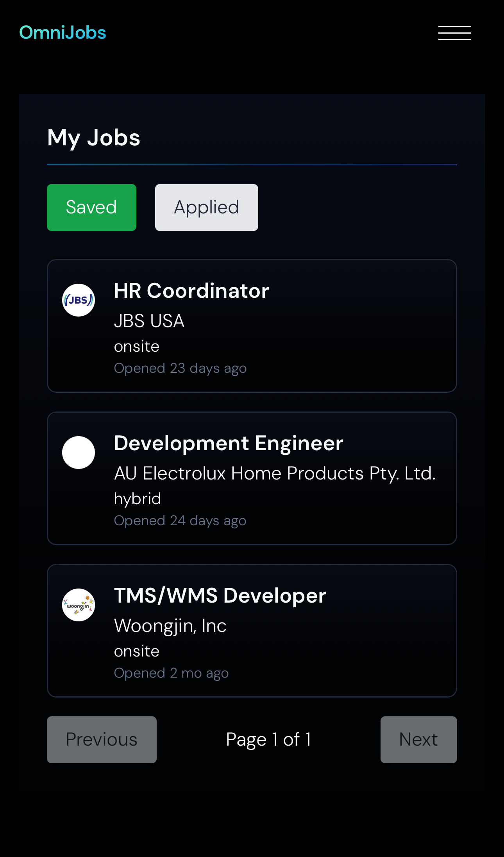Open the HR Coordinator job title
Viewport: 504px width, 857px height.
tap(191, 291)
